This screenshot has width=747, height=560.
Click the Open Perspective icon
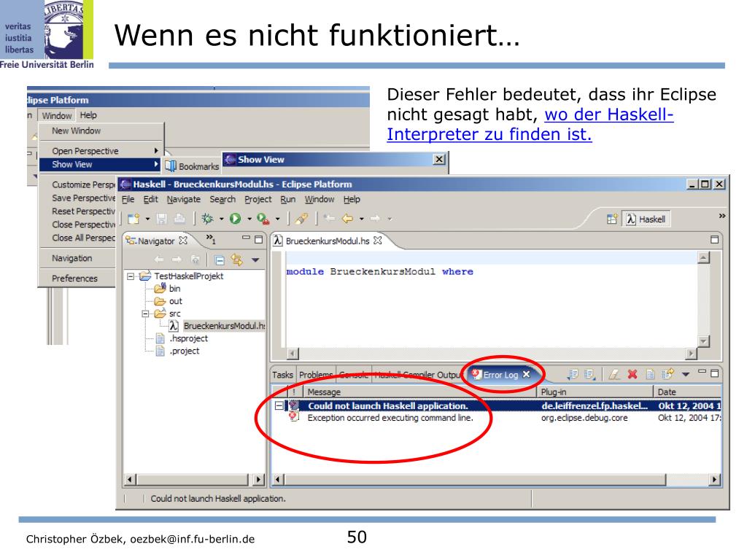[612, 219]
